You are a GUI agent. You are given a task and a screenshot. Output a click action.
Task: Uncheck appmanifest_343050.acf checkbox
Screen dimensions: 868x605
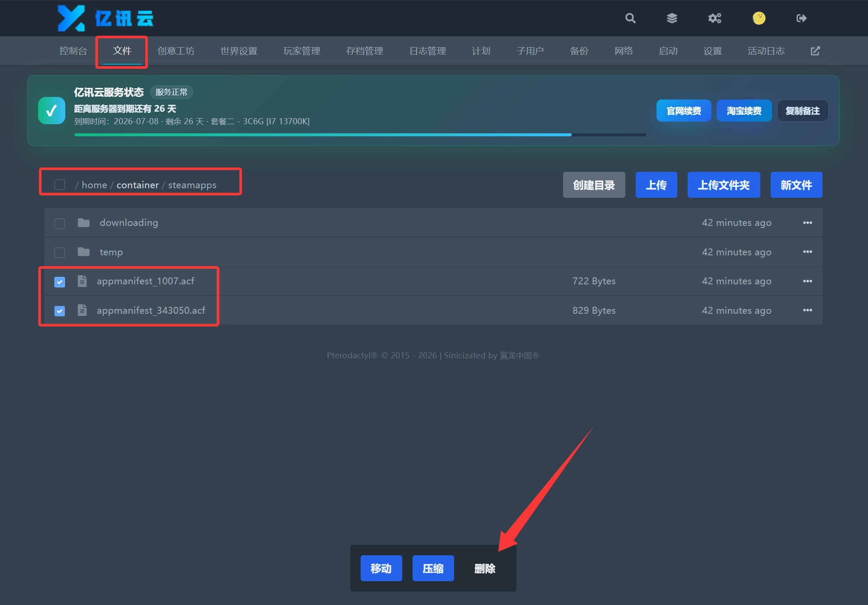[x=60, y=311]
